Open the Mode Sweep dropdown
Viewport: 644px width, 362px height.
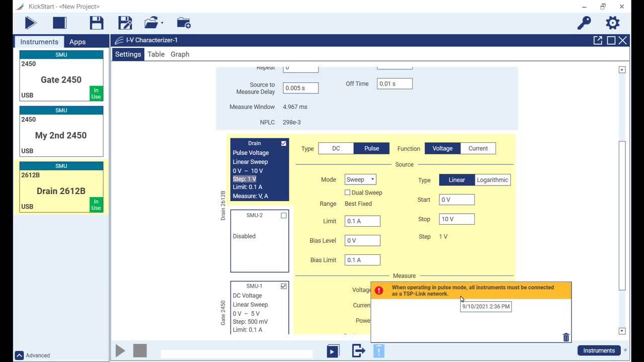click(x=360, y=179)
